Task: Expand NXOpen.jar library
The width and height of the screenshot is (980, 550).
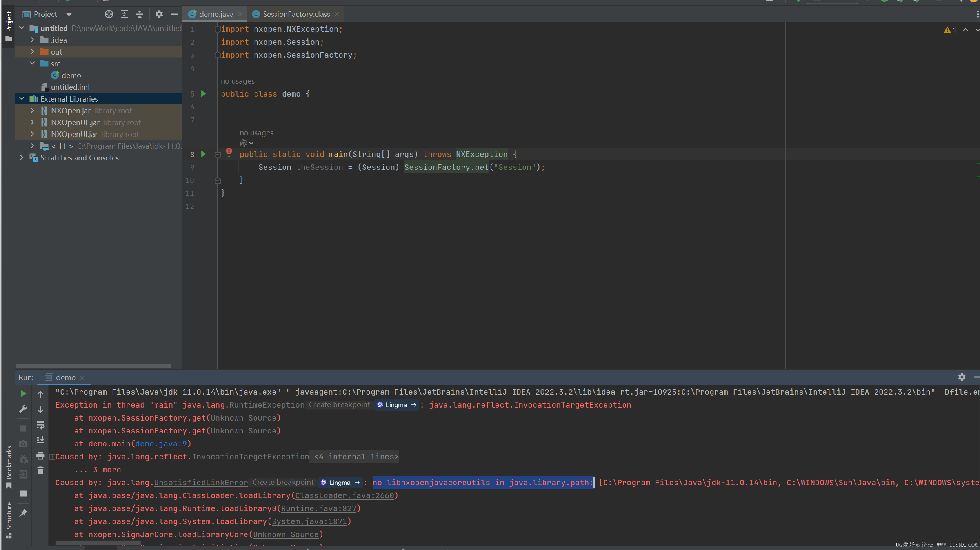Action: [x=32, y=111]
